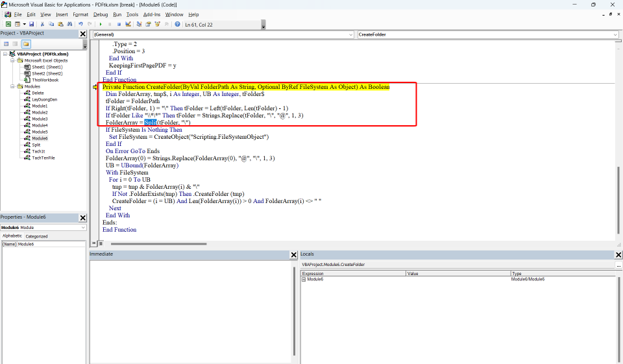623x364 pixels.
Task: Click the View Microsoft Excel toolbar icon
Action: point(8,24)
